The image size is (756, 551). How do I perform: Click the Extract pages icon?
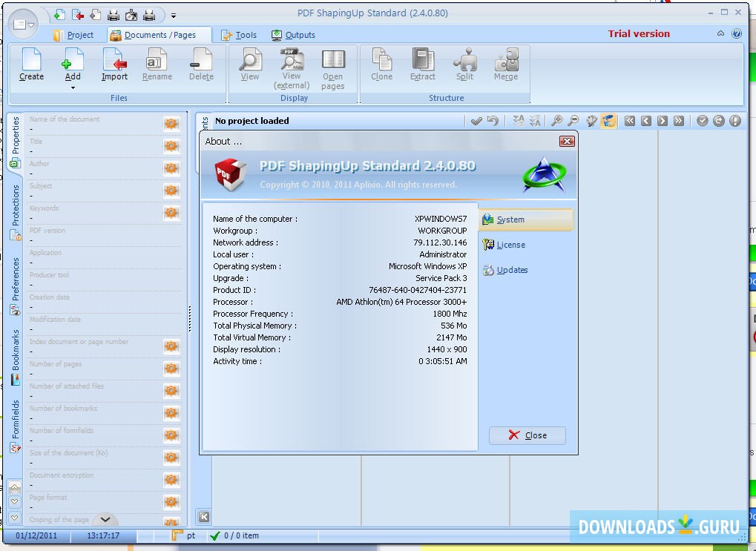tap(422, 65)
